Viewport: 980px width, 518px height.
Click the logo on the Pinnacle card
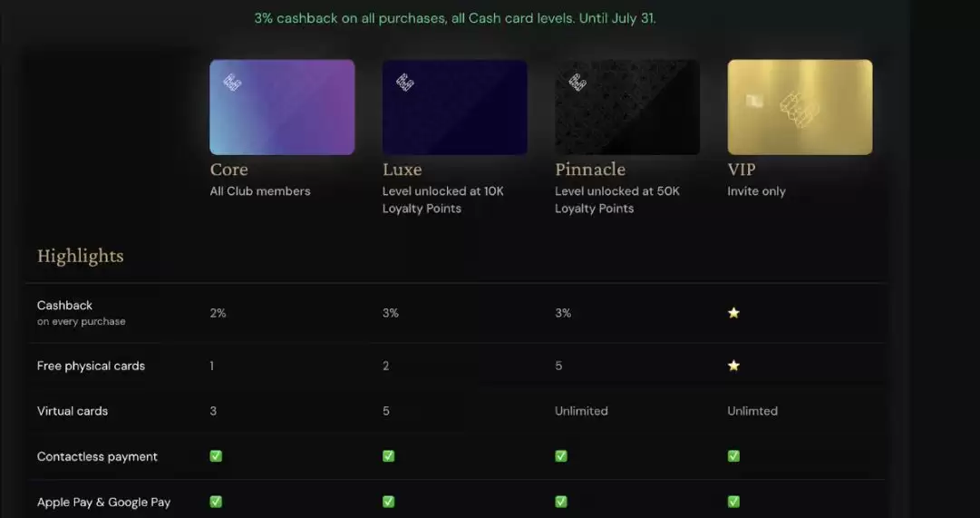[577, 83]
